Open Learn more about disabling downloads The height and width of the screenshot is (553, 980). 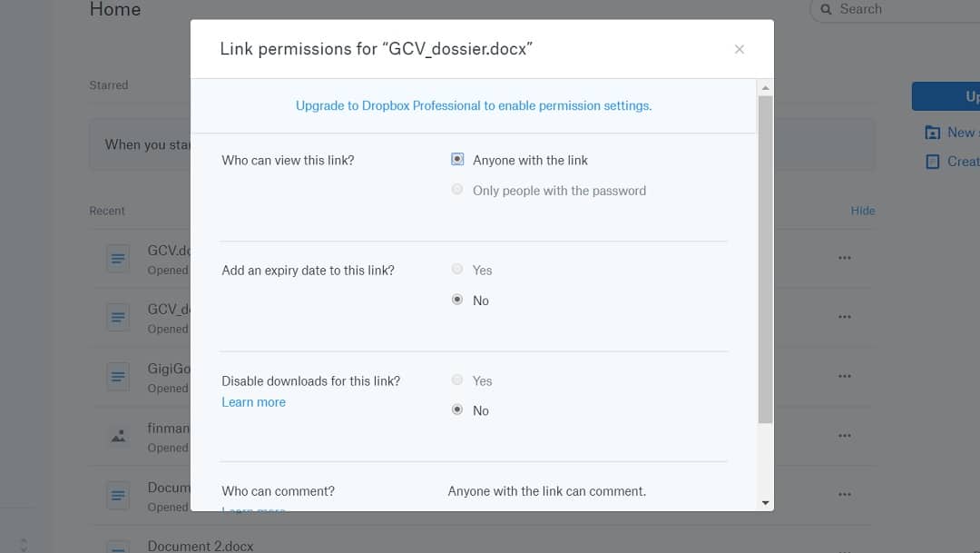click(254, 402)
